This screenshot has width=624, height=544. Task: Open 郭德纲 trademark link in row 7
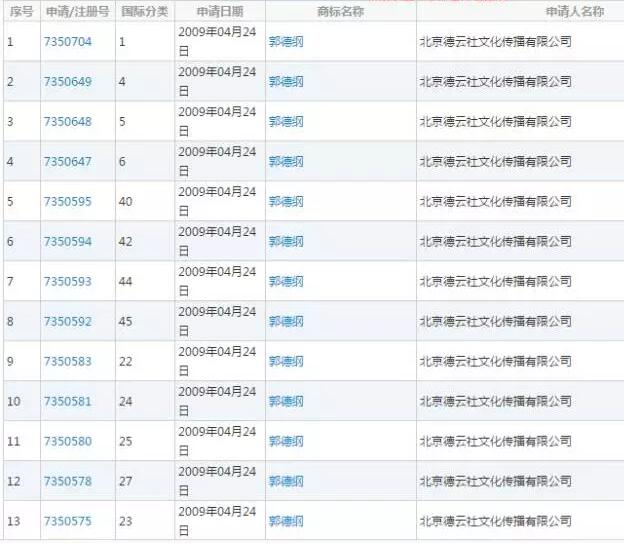point(286,282)
